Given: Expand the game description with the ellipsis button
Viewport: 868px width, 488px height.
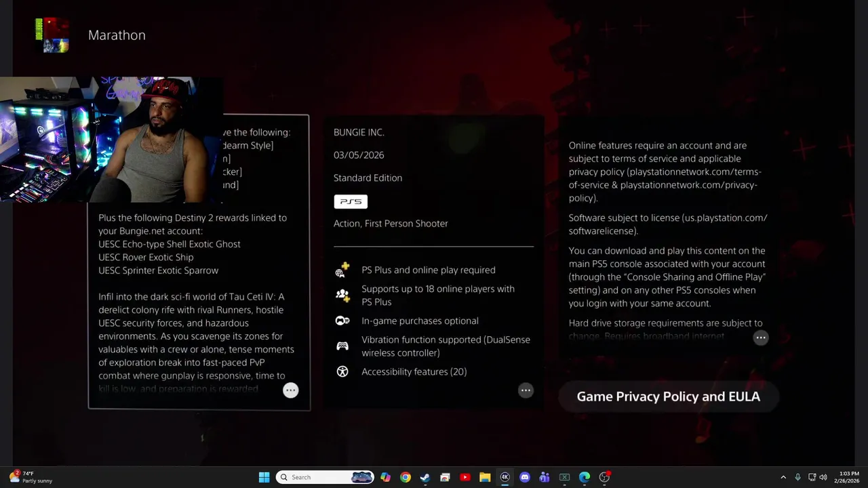Looking at the screenshot, I should 290,390.
